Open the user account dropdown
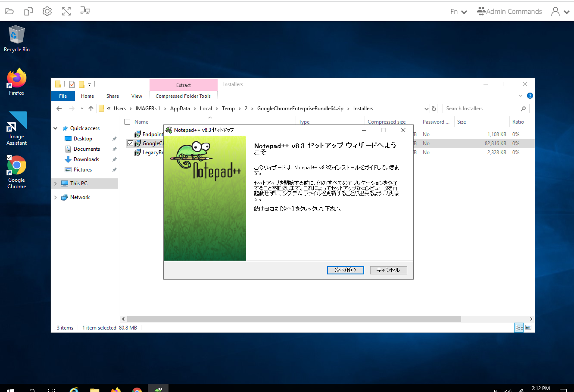The height and width of the screenshot is (392, 574). tap(560, 12)
